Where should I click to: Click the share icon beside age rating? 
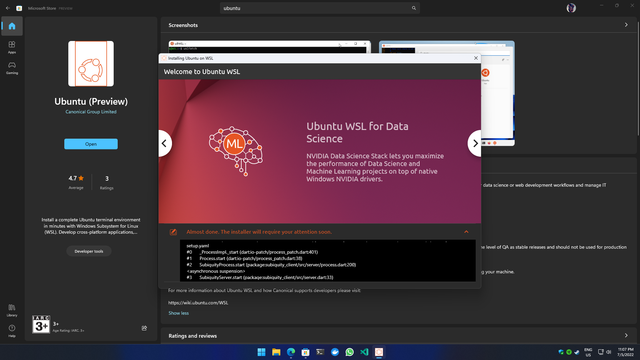(x=144, y=328)
